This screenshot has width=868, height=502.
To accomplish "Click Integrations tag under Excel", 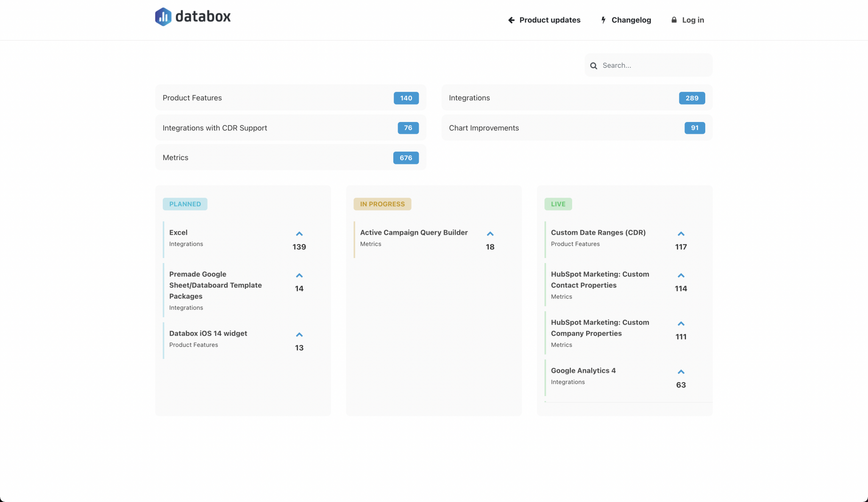I will point(186,244).
